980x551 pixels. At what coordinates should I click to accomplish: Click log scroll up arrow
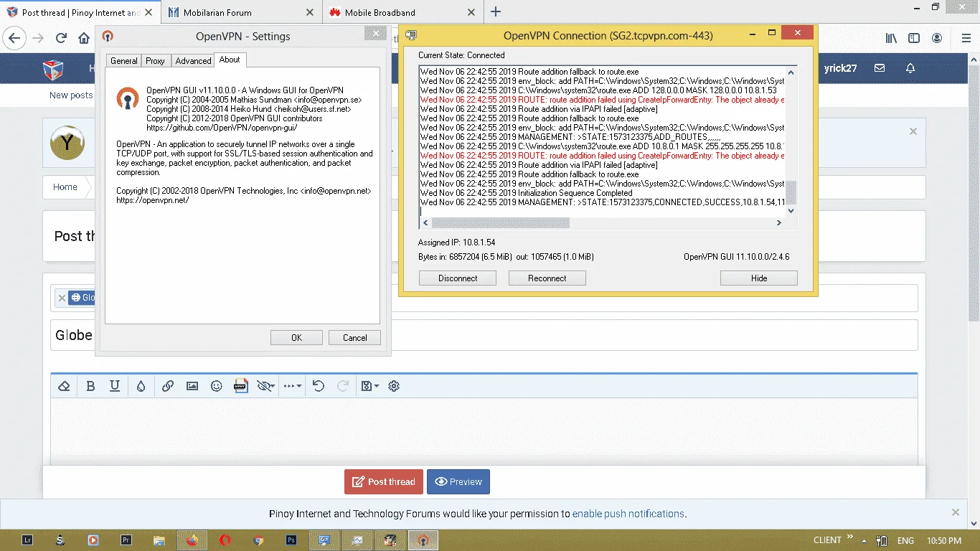[x=791, y=72]
